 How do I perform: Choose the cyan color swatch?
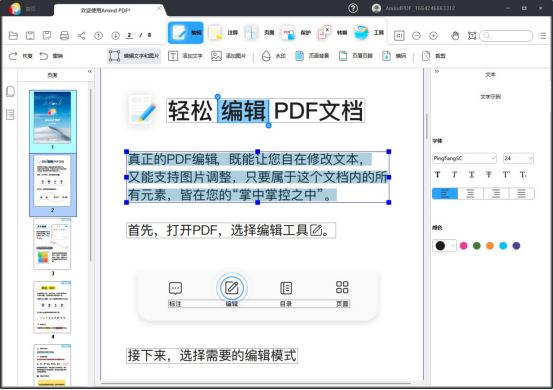(503, 246)
